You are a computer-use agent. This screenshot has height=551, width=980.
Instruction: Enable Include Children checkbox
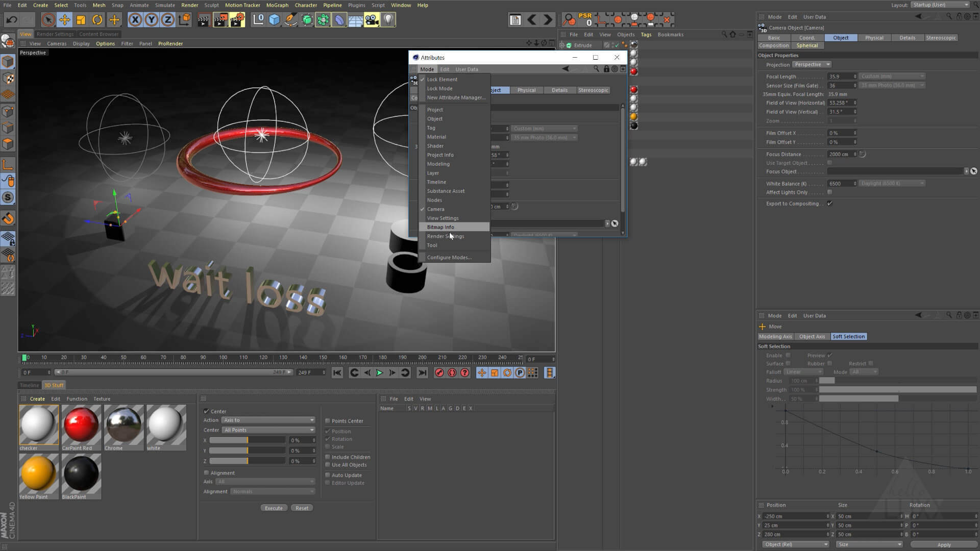[328, 457]
